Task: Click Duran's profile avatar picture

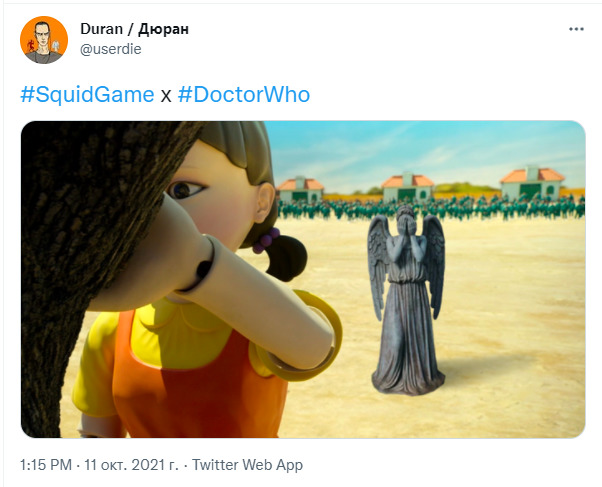Action: 44,40
